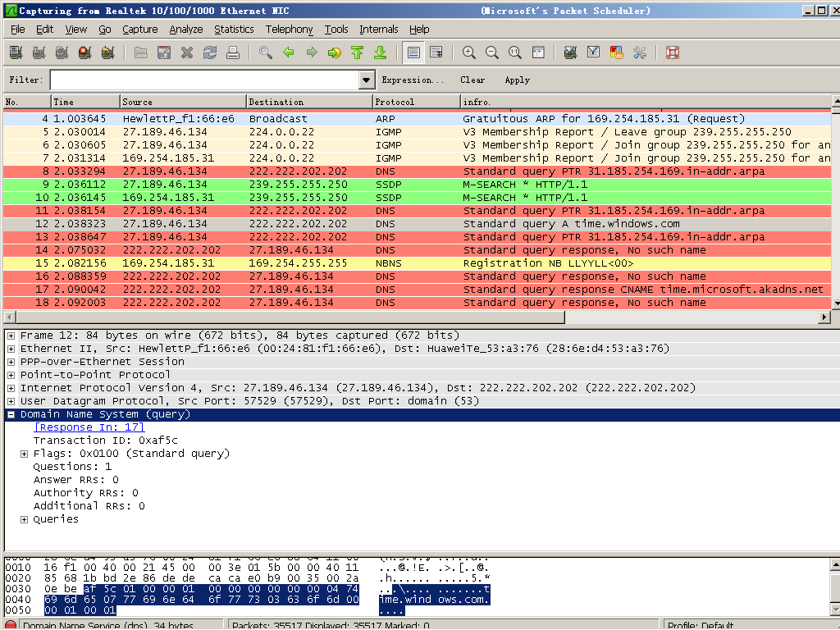Restart the running live capture icon
Viewport: 840px width, 630px height.
[x=107, y=52]
